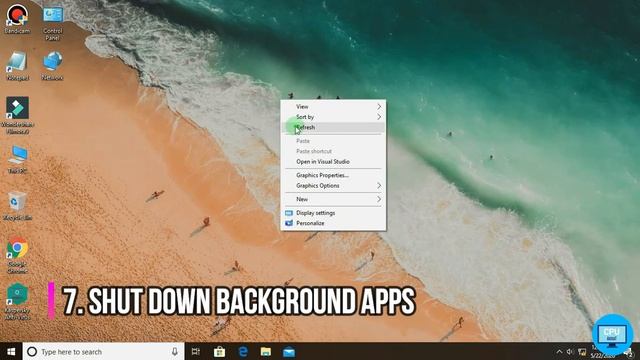Open the Mail app from the taskbar
The width and height of the screenshot is (640, 360).
(289, 351)
